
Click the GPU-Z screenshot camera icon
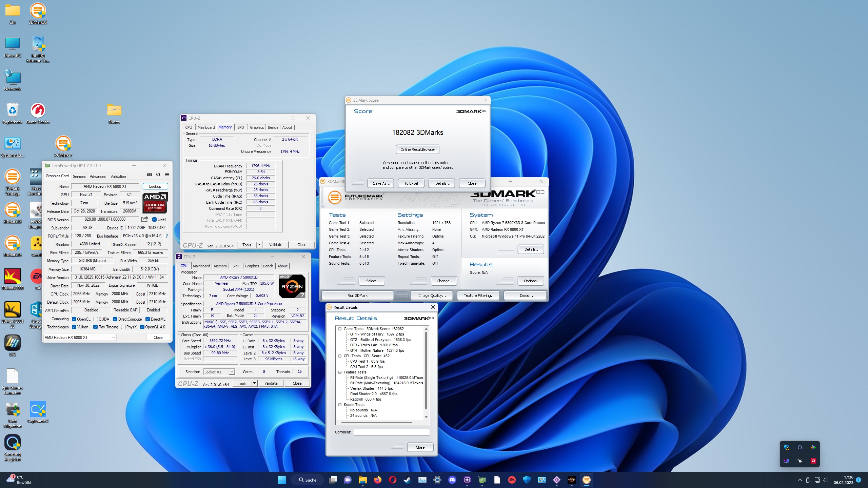(149, 175)
